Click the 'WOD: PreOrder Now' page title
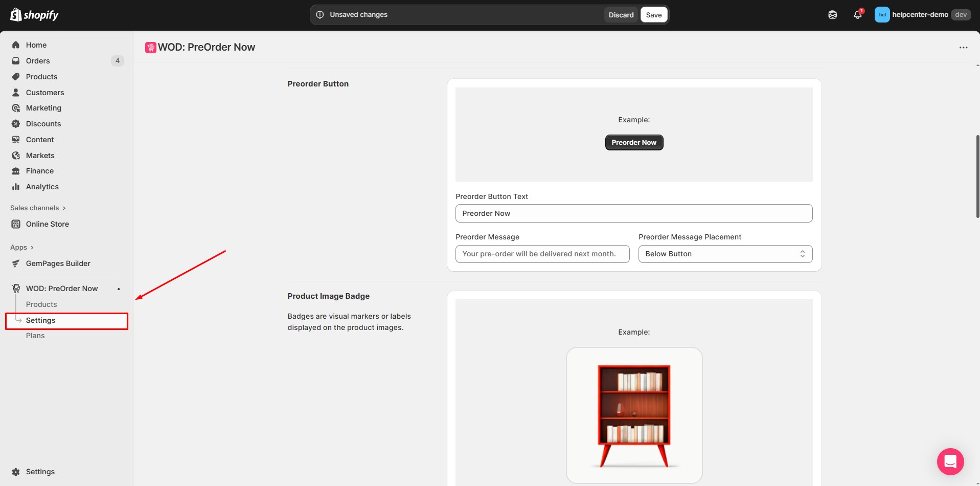 [x=207, y=47]
